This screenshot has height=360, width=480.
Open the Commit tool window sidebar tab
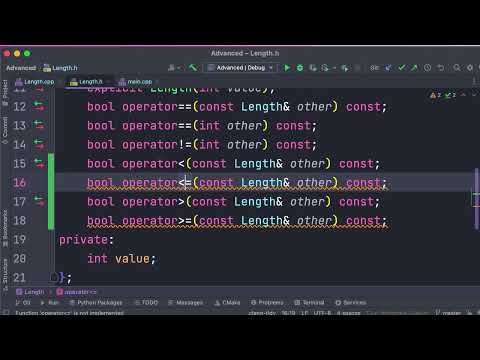coord(5,131)
